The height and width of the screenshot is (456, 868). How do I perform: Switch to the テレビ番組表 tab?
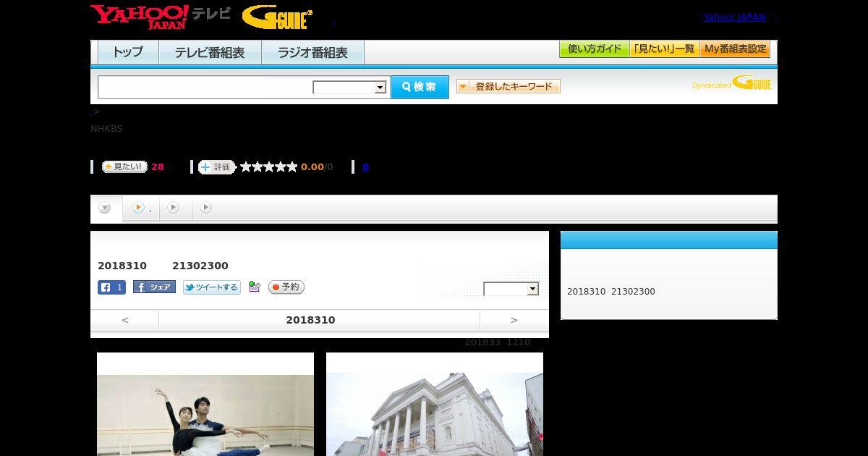[x=210, y=53]
